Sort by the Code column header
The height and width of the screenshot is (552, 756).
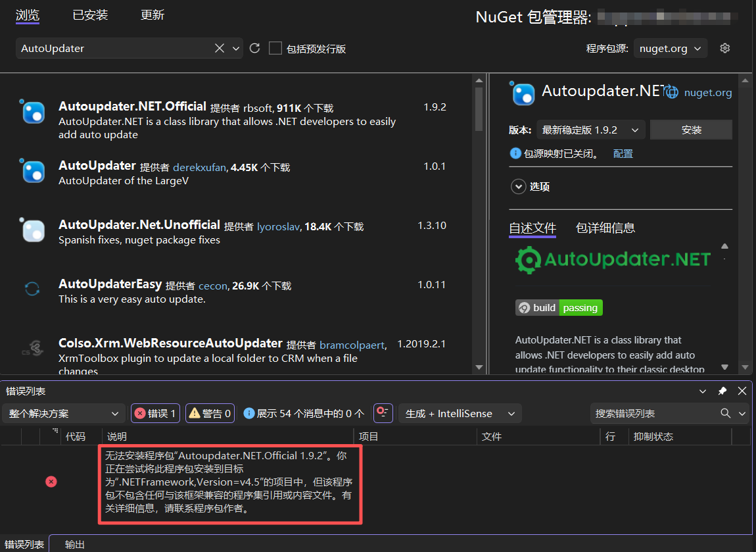pyautogui.click(x=75, y=436)
